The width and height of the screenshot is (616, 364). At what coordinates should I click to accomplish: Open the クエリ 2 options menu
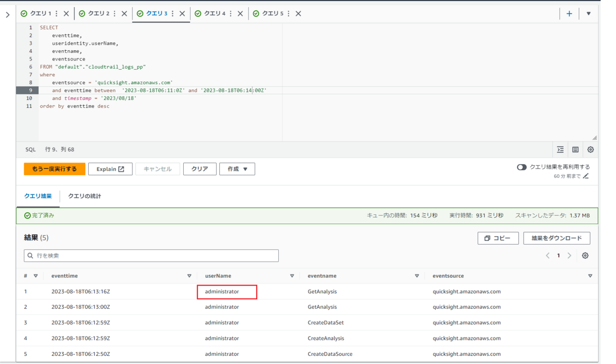pyautogui.click(x=114, y=14)
